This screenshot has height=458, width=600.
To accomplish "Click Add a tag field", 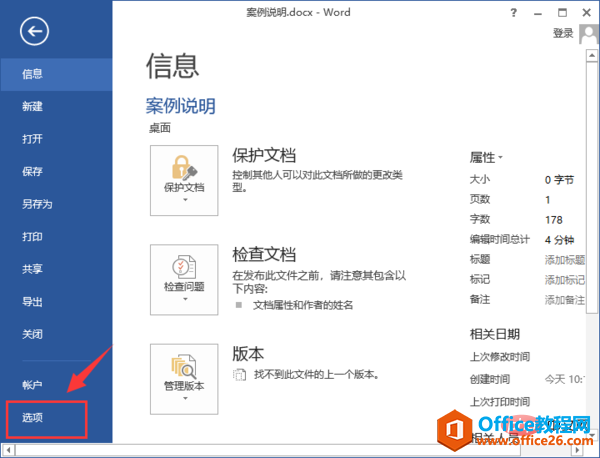I will coord(565,280).
